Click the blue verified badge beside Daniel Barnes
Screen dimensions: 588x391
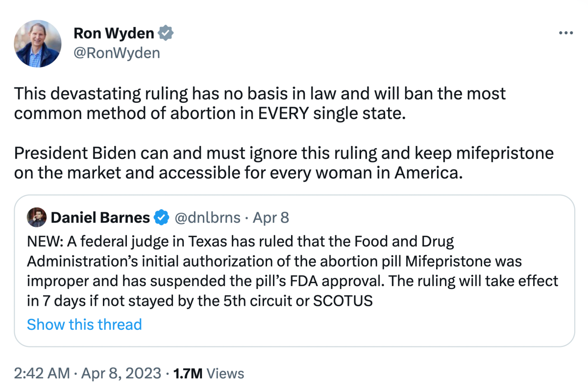(x=162, y=217)
